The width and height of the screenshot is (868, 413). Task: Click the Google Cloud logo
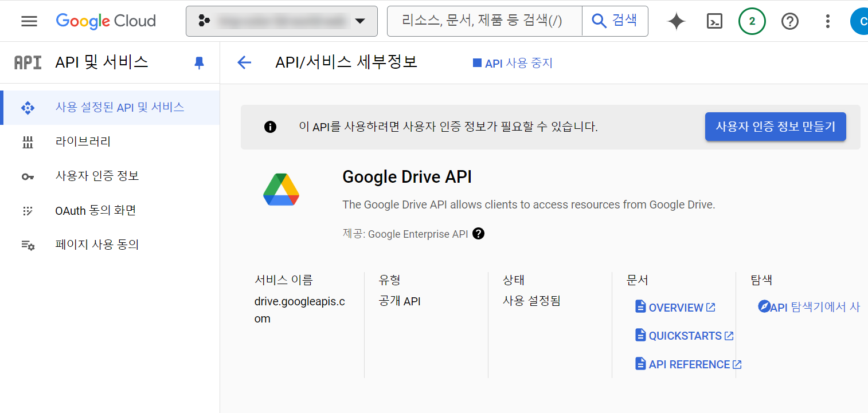coord(106,21)
